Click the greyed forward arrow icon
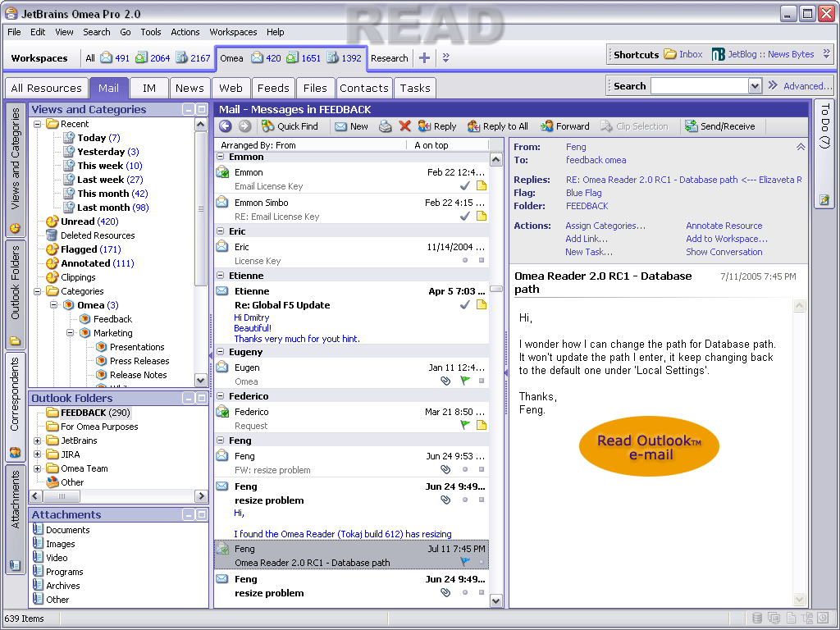This screenshot has height=630, width=840. click(x=244, y=126)
